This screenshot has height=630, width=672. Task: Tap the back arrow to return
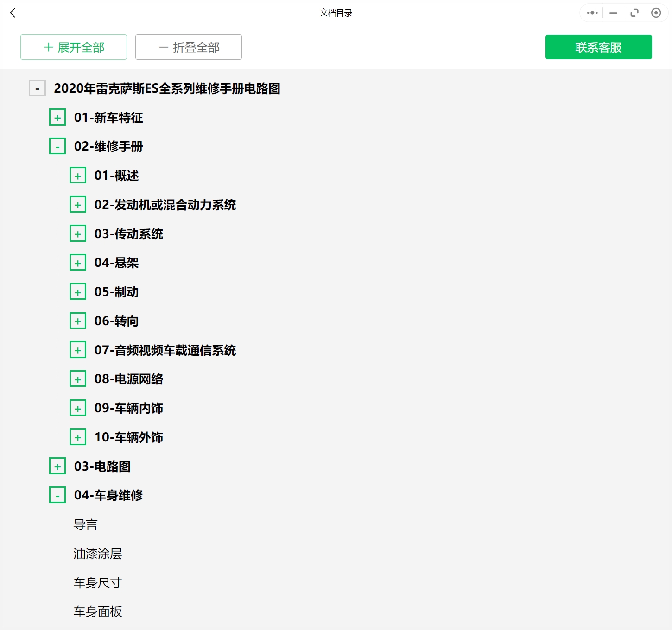pos(13,13)
